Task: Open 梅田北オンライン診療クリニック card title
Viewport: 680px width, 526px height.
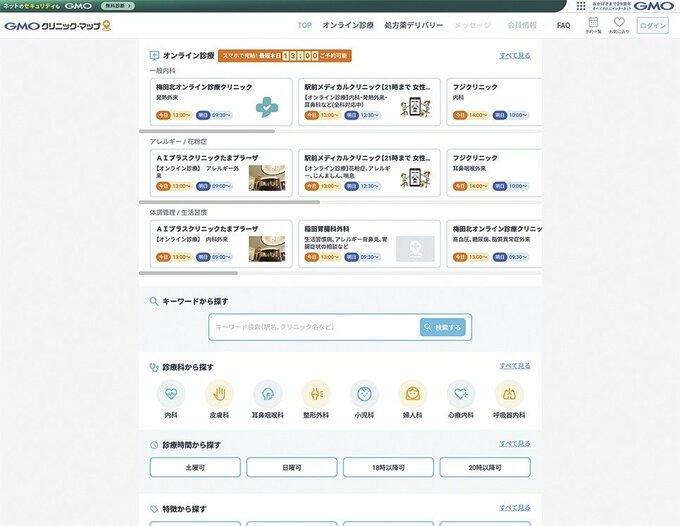Action: [204, 87]
